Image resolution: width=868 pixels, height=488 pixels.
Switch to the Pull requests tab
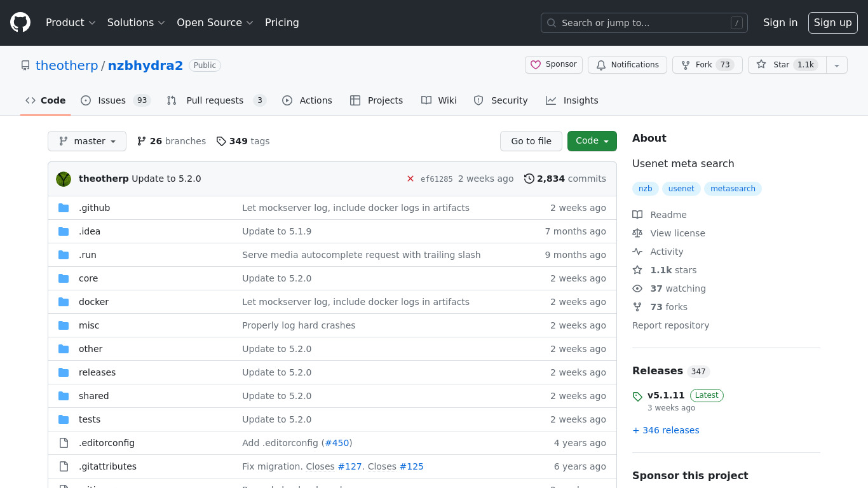216,100
